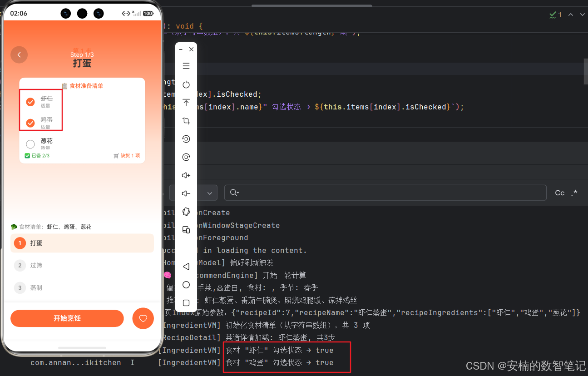Click the 食材准备清单 card title
588x376 pixels.
(x=82, y=86)
